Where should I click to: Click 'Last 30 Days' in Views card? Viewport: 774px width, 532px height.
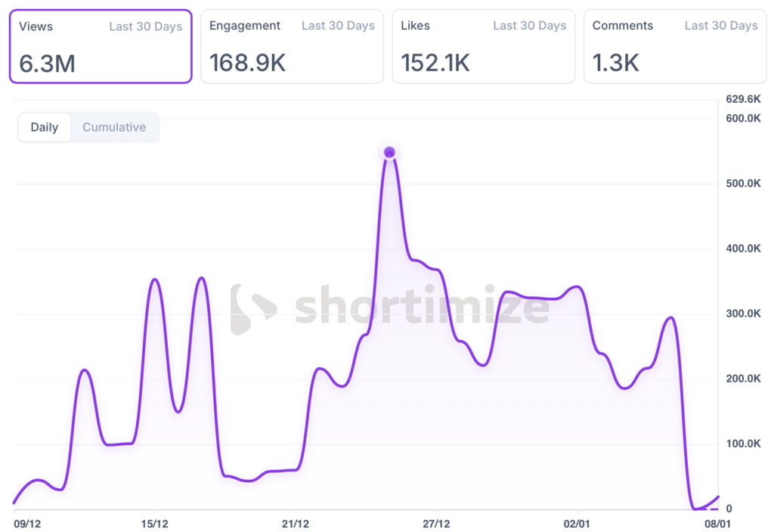point(145,26)
